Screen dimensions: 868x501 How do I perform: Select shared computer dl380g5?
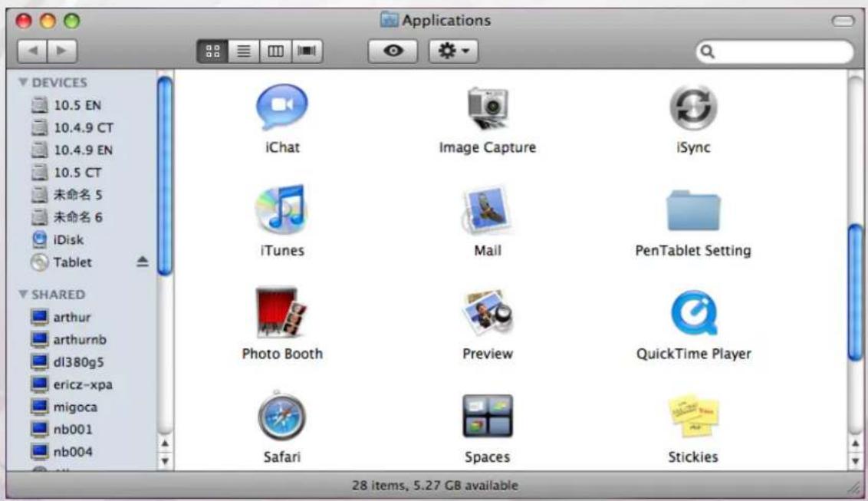[67, 361]
